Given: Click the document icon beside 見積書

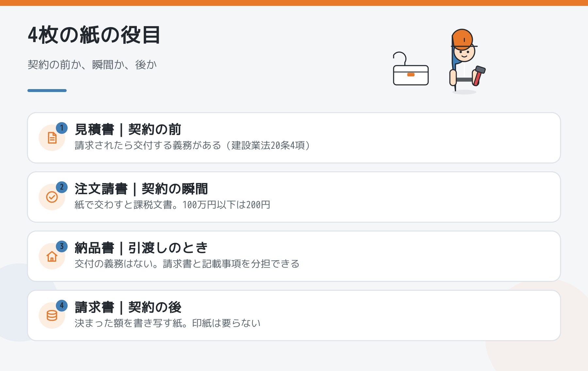Looking at the screenshot, I should [x=52, y=138].
